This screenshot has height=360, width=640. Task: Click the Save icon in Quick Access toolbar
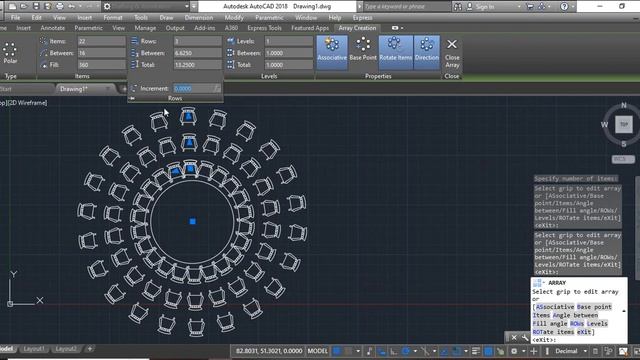coord(36,6)
